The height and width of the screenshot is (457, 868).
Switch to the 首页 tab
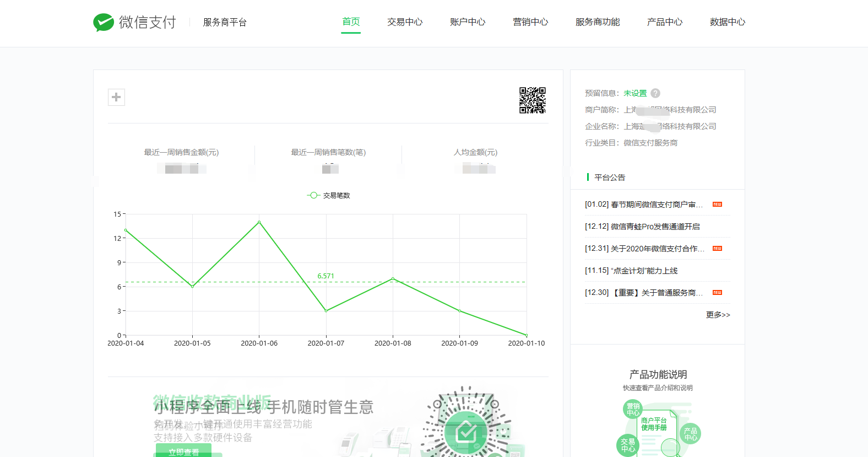pos(351,22)
